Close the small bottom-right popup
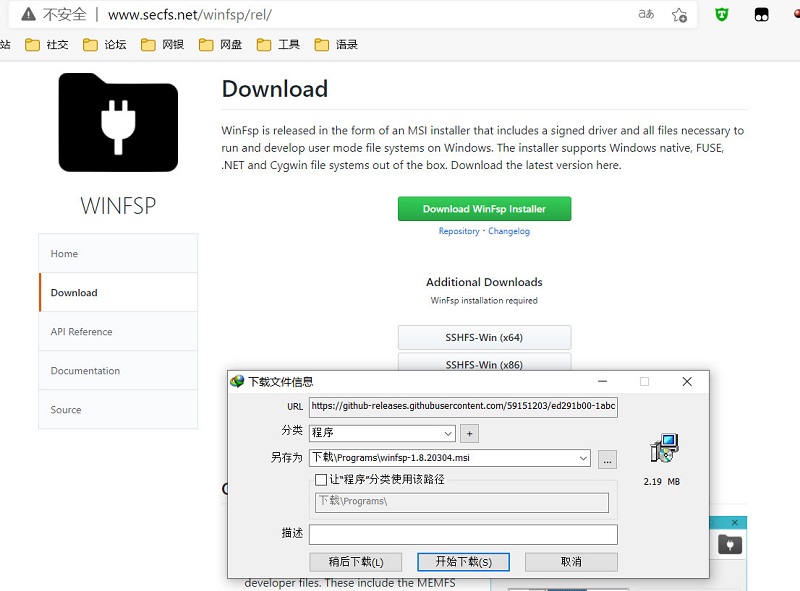Screen dimensions: 800x591 [735, 523]
